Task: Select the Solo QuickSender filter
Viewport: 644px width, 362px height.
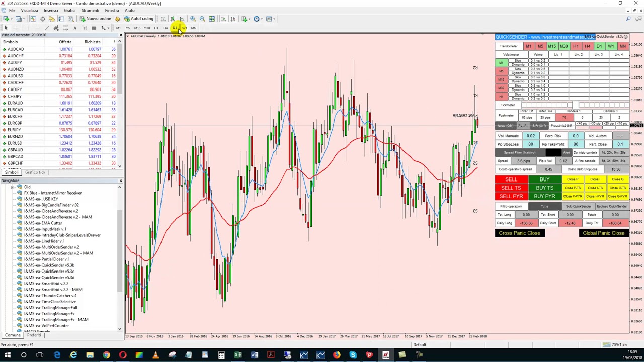Action: click(578, 206)
